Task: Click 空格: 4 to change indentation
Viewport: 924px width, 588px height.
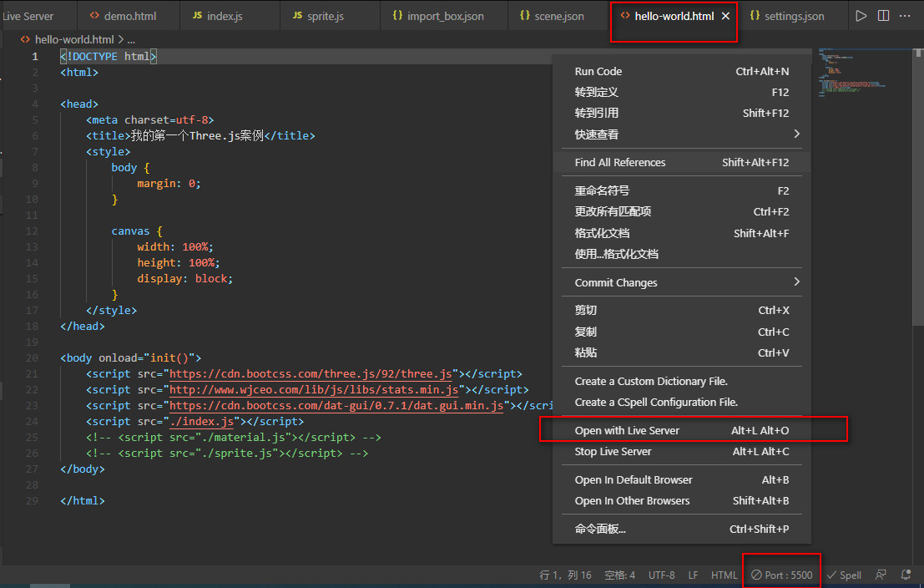Action: click(x=619, y=575)
